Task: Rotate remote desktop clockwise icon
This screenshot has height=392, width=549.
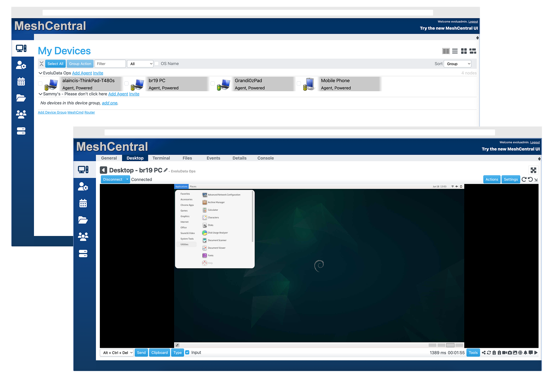Action: click(524, 179)
